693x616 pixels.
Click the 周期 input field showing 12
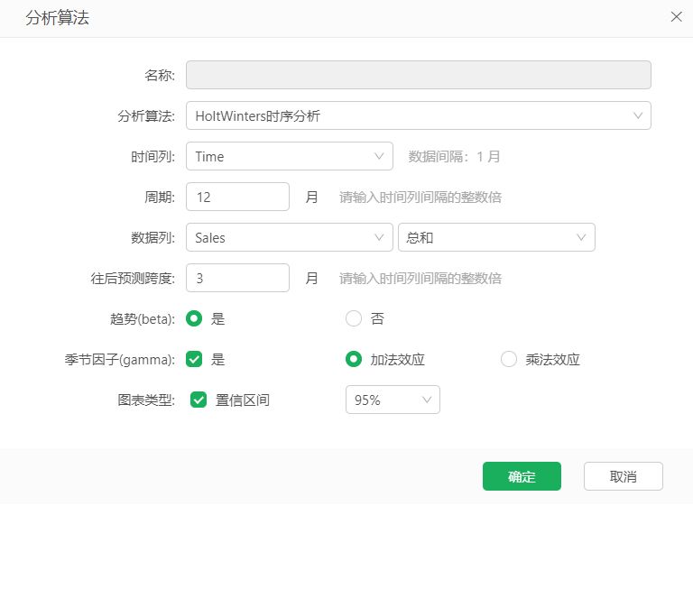[x=237, y=197]
